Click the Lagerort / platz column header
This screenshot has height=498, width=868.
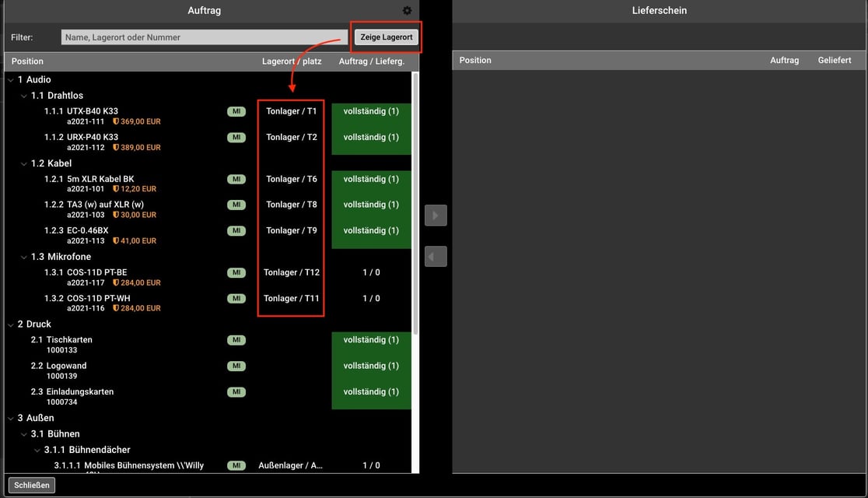pyautogui.click(x=290, y=61)
